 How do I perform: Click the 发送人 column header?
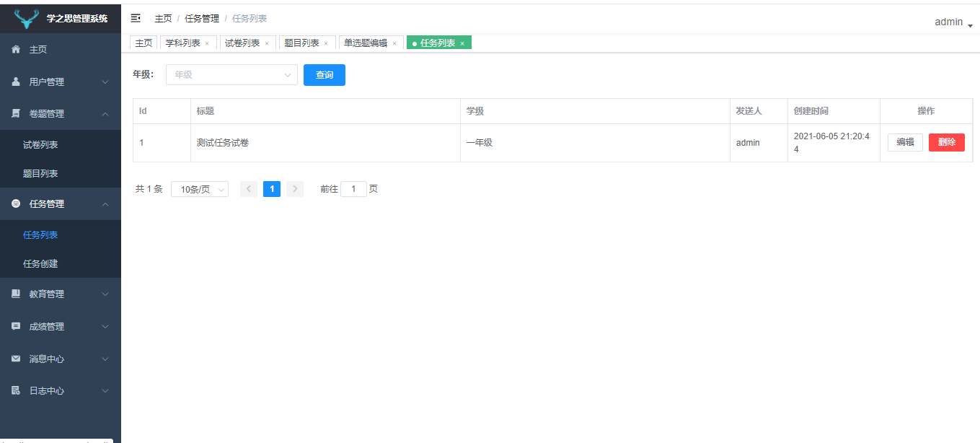coord(759,111)
